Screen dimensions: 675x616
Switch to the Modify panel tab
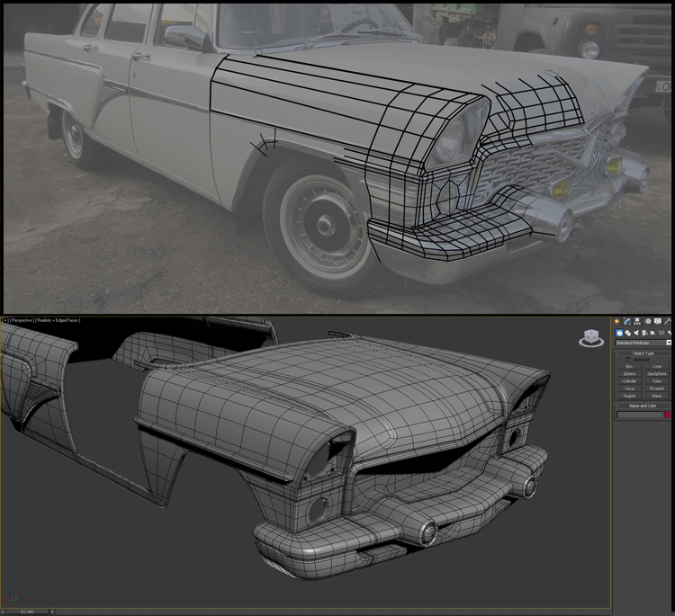[628, 321]
